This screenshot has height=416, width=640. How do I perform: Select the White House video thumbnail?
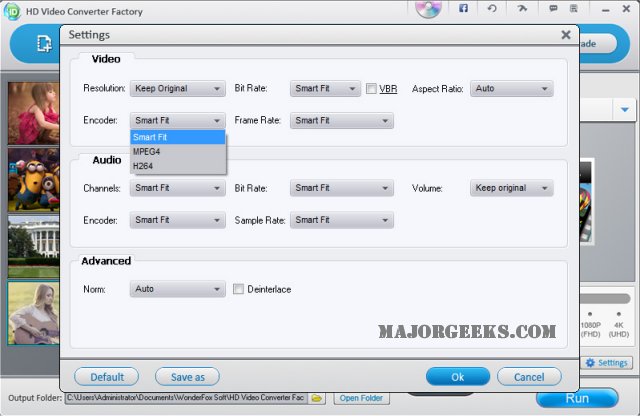(x=33, y=247)
